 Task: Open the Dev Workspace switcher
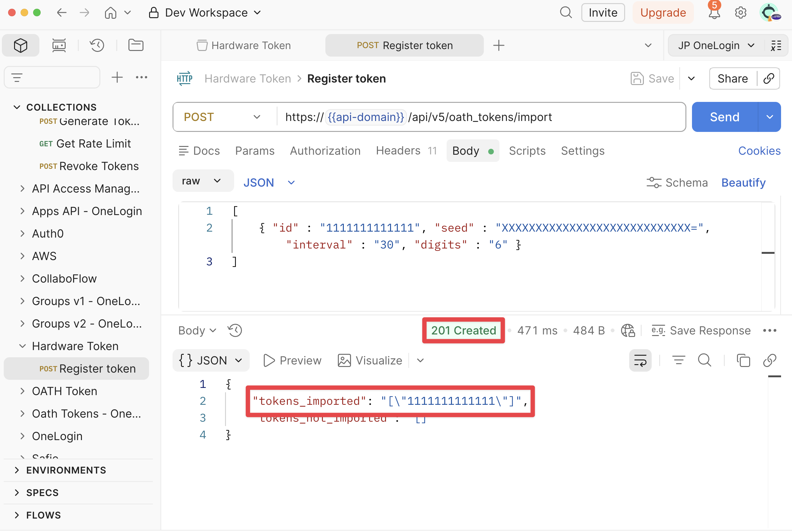coord(205,13)
